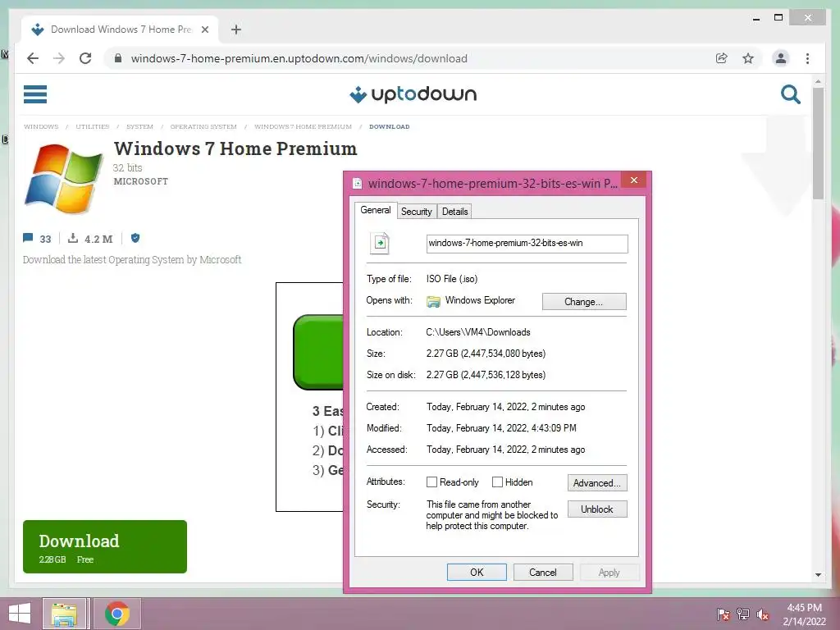This screenshot has width=840, height=630.
Task: Close the file Properties dialog
Action: tap(634, 180)
